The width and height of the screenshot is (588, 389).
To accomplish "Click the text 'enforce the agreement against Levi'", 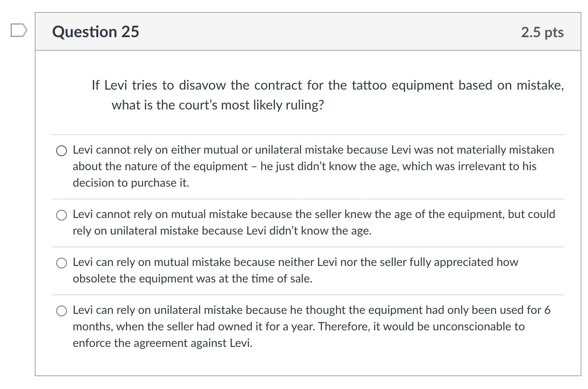I will (162, 343).
